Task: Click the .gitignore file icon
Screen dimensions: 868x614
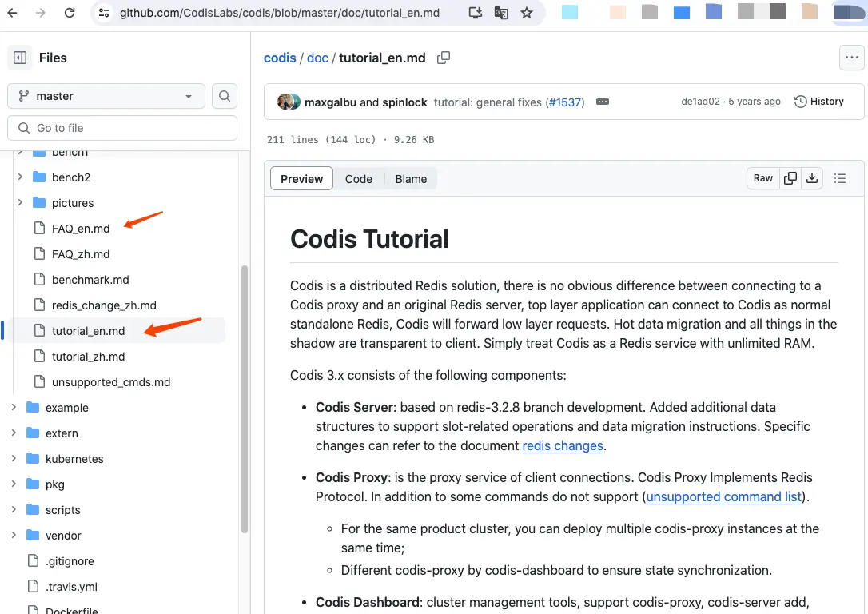Action: coord(34,561)
